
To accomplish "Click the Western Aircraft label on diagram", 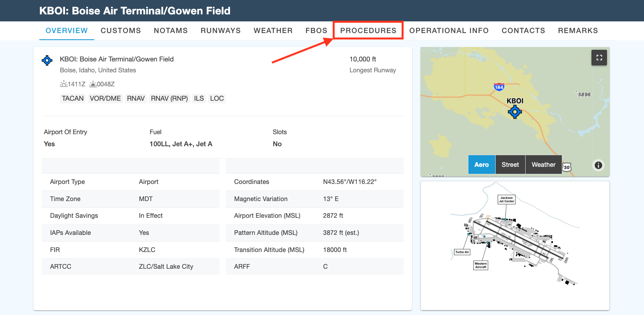I will click(481, 265).
